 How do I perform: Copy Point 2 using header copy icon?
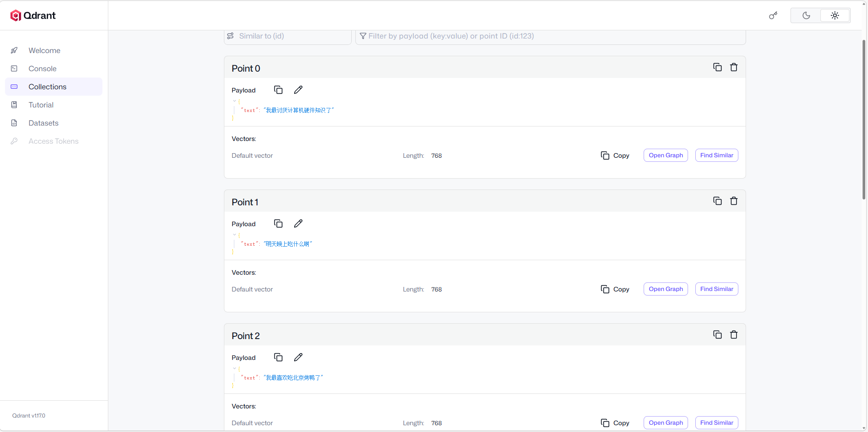coord(718,335)
